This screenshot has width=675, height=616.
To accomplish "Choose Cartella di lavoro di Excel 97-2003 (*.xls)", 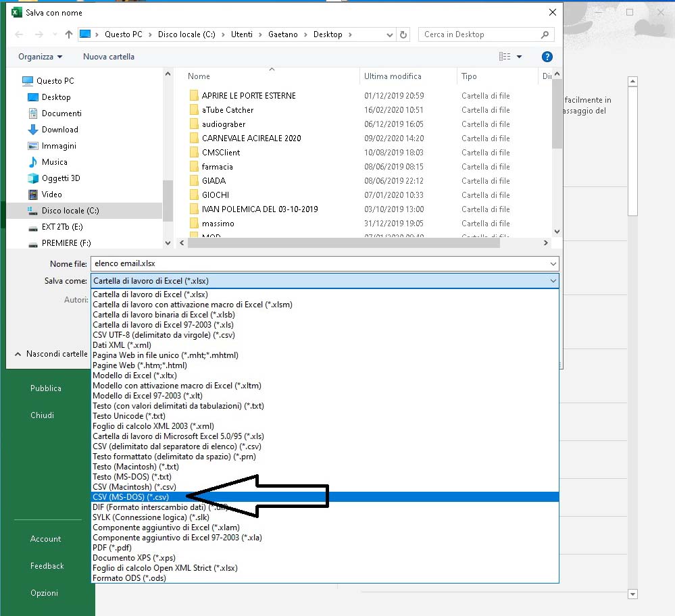I will click(325, 325).
